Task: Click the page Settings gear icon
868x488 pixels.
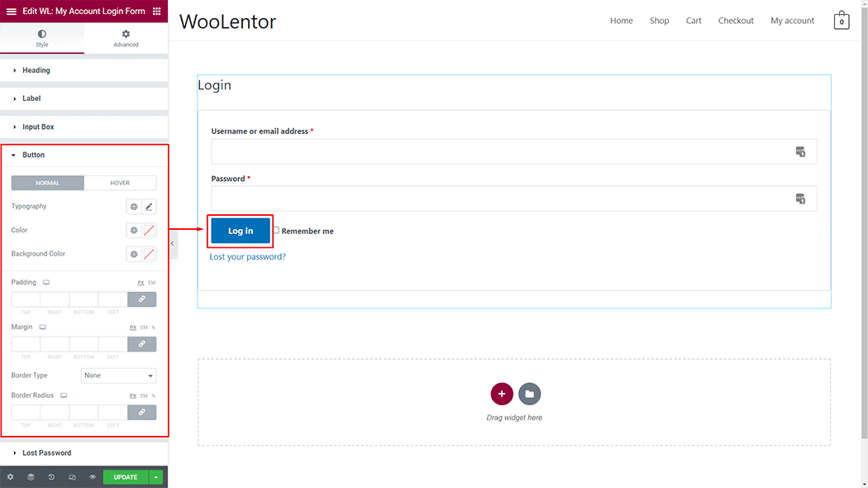Action: point(10,477)
